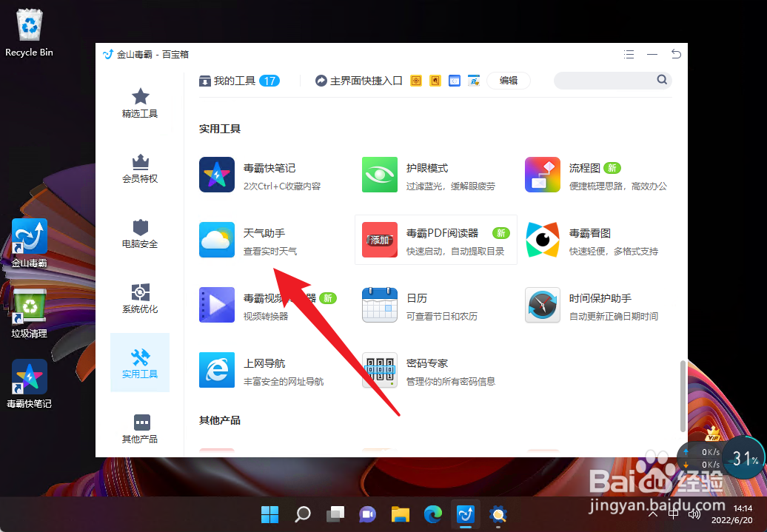The image size is (767, 532).
Task: Switch to the 系统优化 sidebar tab
Action: tap(140, 297)
